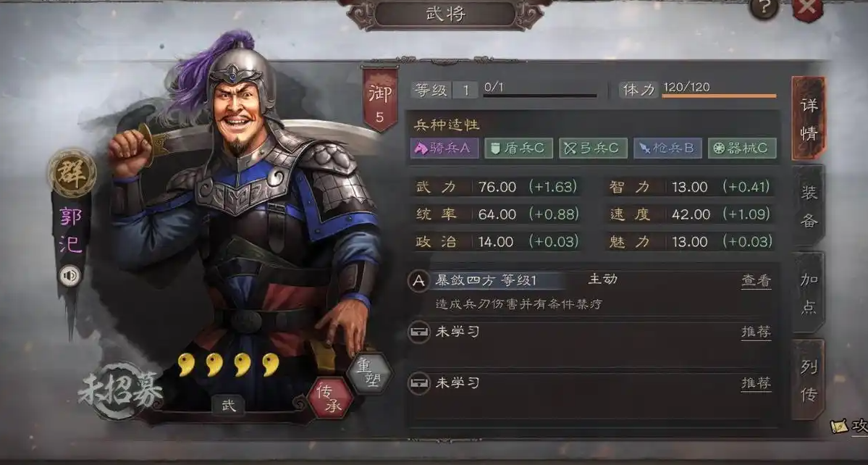Select the 枪兵B troop aptitude
868x465 pixels.
click(x=667, y=148)
